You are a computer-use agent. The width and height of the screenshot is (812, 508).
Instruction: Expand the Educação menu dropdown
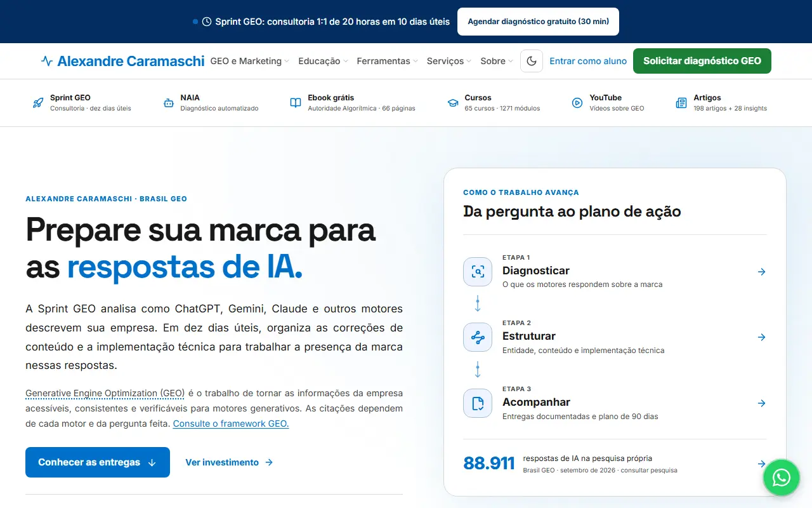(x=324, y=61)
